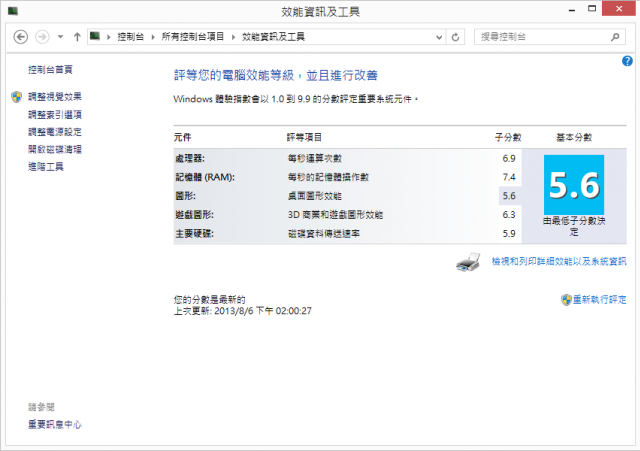This screenshot has height=451, width=640.
Task: Click 重新執行評定 to rerun assessment
Action: pos(600,300)
